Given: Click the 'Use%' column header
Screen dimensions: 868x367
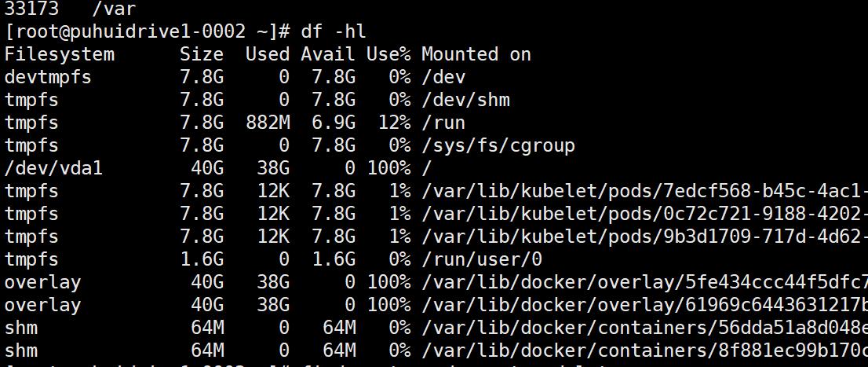Looking at the screenshot, I should [x=388, y=53].
